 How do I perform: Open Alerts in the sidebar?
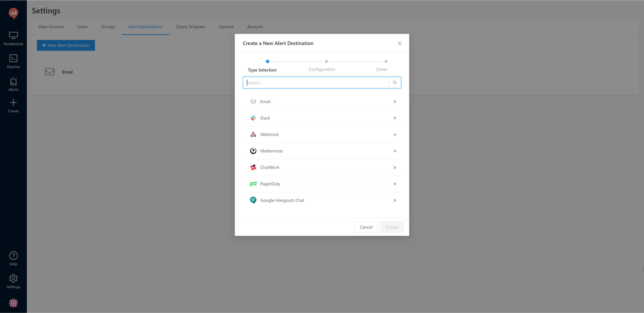[x=13, y=84]
